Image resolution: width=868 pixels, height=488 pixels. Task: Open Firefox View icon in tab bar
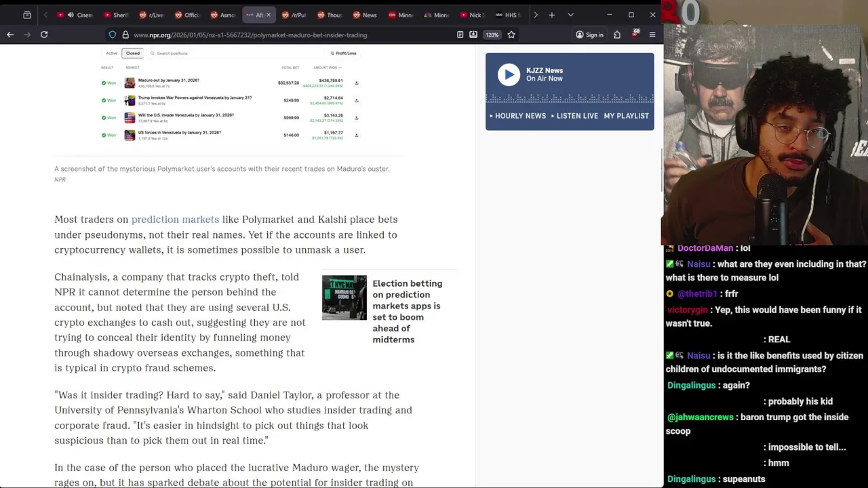pos(27,15)
